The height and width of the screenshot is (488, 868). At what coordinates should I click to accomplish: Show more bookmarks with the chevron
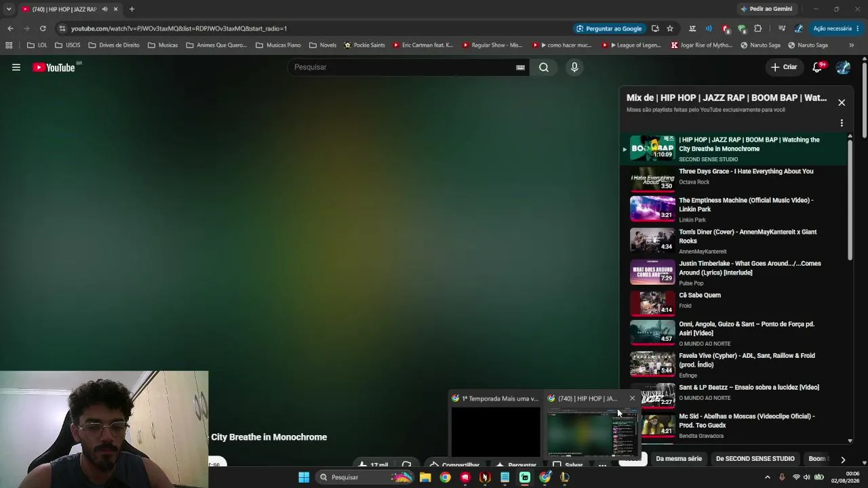[852, 45]
